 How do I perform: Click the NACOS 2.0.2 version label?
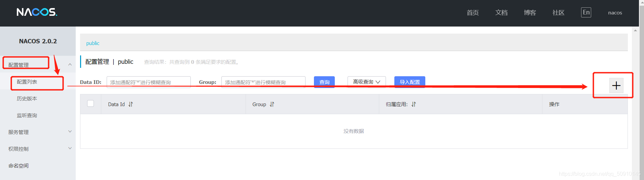click(x=38, y=41)
